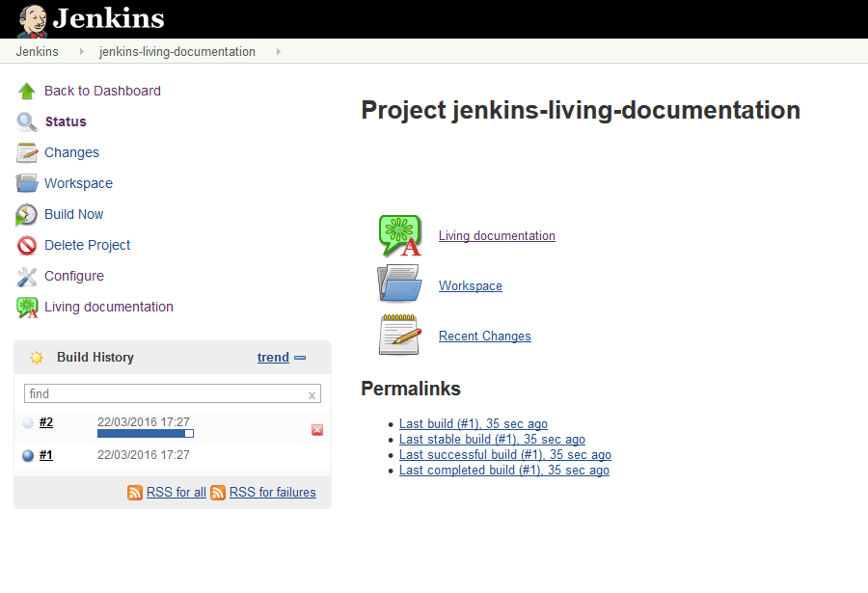Click the status ball for build #2
Image resolution: width=868 pixels, height=593 pixels.
[x=28, y=423]
